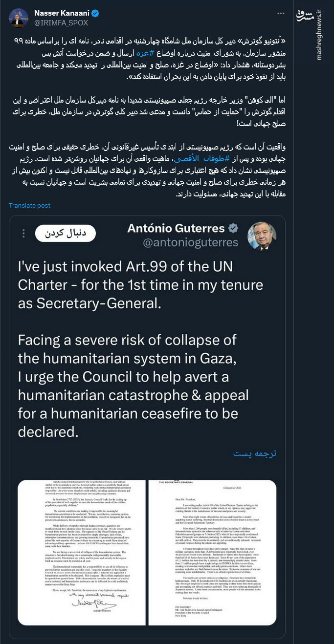This screenshot has width=334, height=644.
Task: Click the Translate post link
Action: pyautogui.click(x=29, y=206)
